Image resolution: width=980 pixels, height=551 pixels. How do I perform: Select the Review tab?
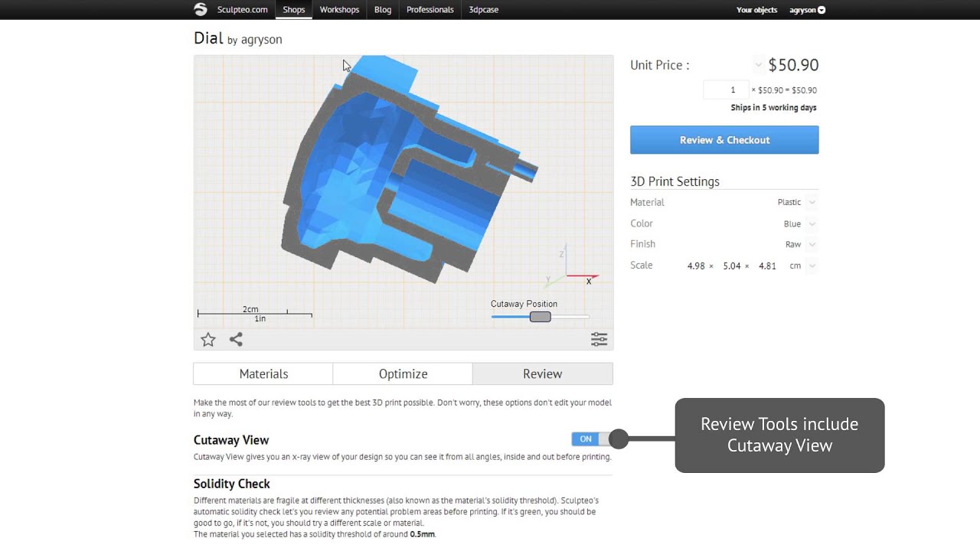(x=543, y=373)
